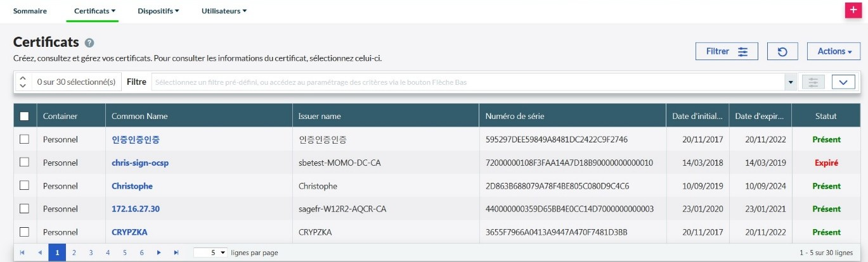Jump to last page of results

[176, 253]
